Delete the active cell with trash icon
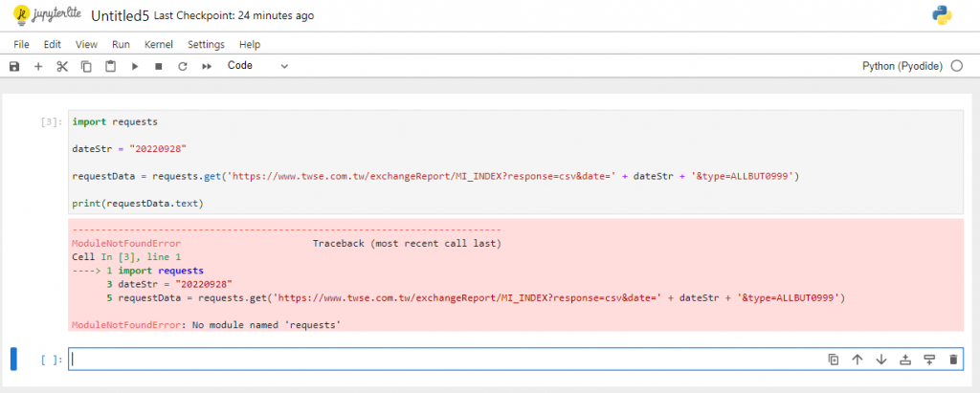This screenshot has width=980, height=393. click(952, 360)
